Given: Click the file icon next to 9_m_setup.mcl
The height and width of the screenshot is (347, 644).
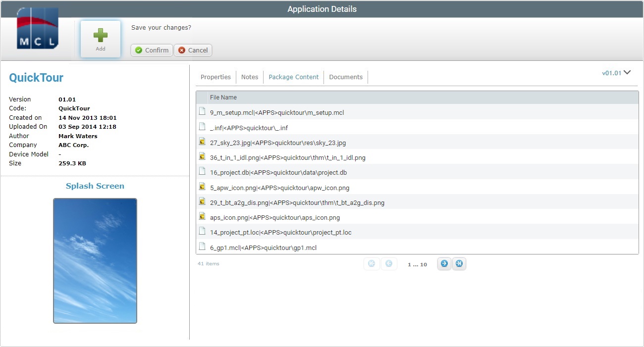Looking at the screenshot, I should click(202, 111).
